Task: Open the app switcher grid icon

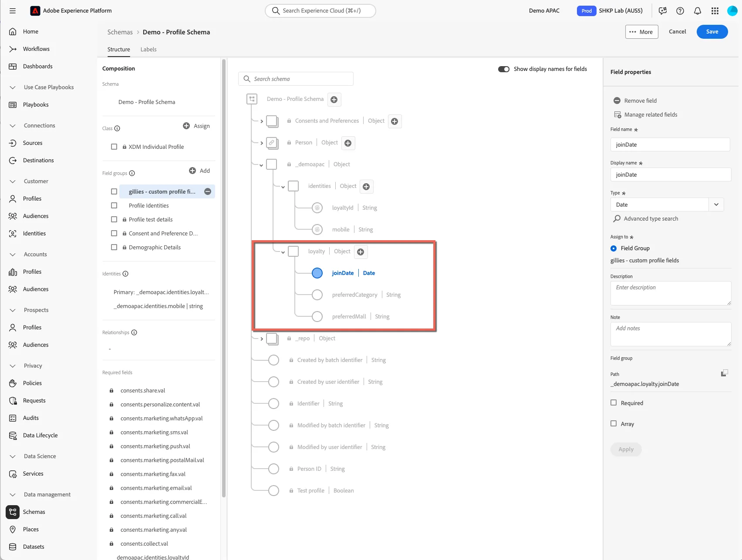Action: point(715,11)
